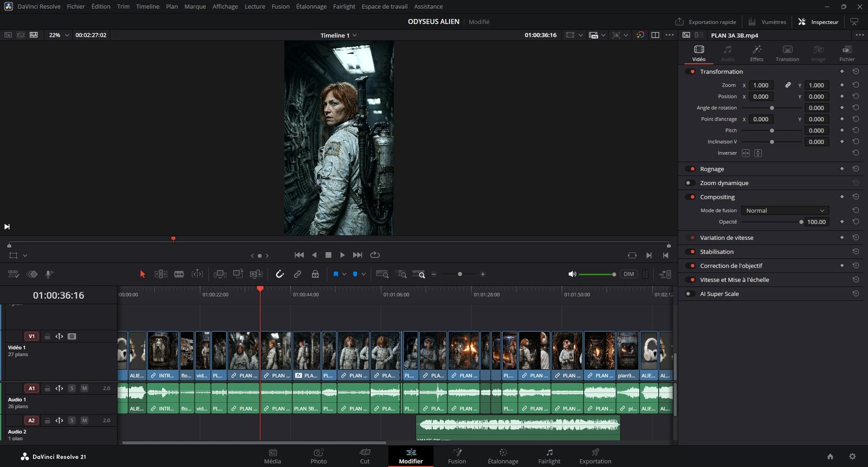Image resolution: width=868 pixels, height=467 pixels.
Task: Open the flag color dropdown arrow
Action: [x=344, y=274]
